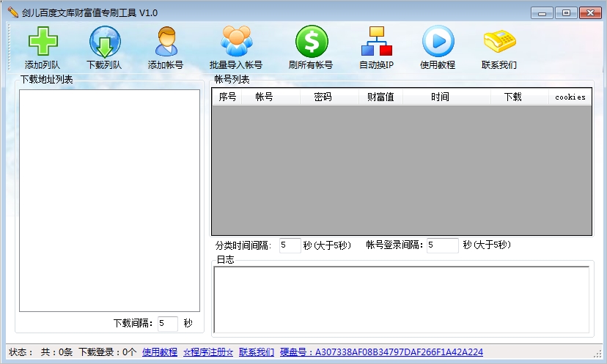Open the 联系我们 link in status bar
Viewport: 607px width, 364px height.
pyautogui.click(x=257, y=352)
